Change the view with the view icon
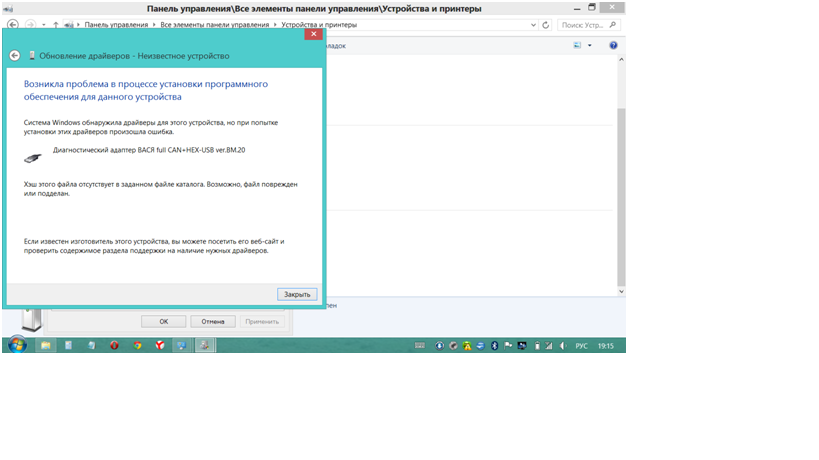This screenshot has width=819, height=460. click(x=577, y=45)
